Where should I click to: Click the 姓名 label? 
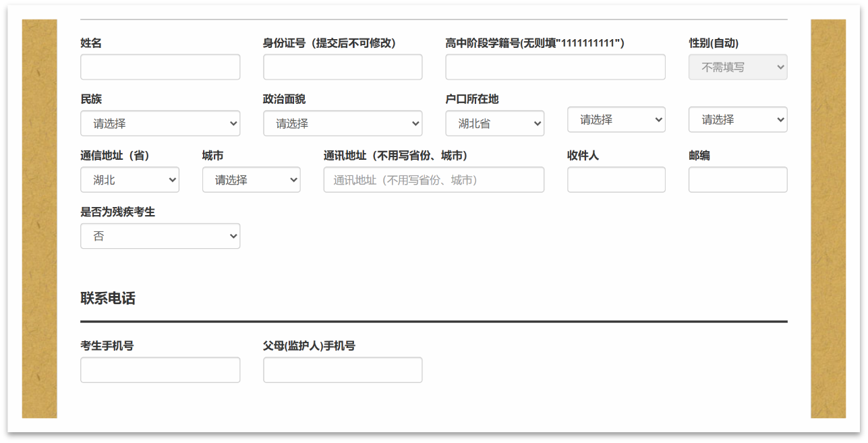coord(91,43)
